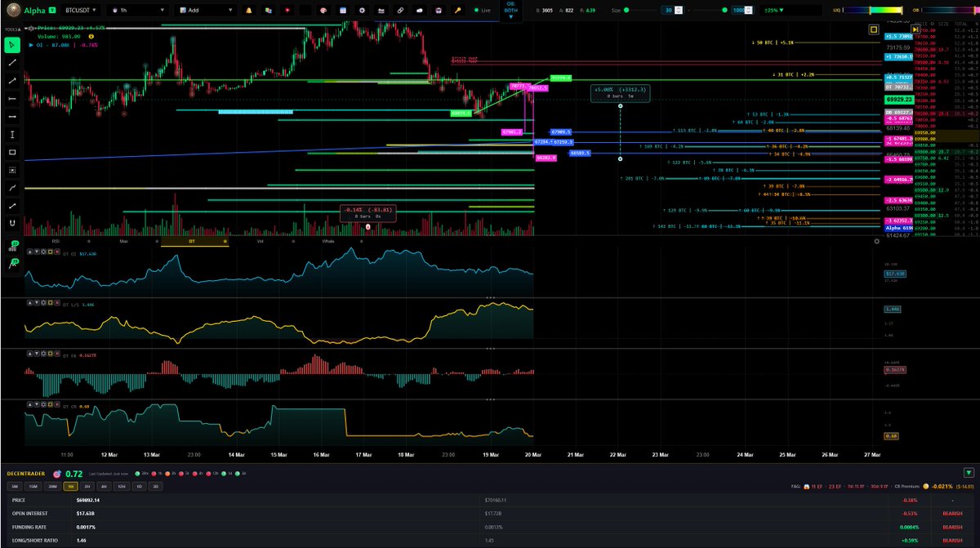Viewport: 980px width, 548px height.
Task: Switch to the Max indicator tab
Action: (123, 241)
